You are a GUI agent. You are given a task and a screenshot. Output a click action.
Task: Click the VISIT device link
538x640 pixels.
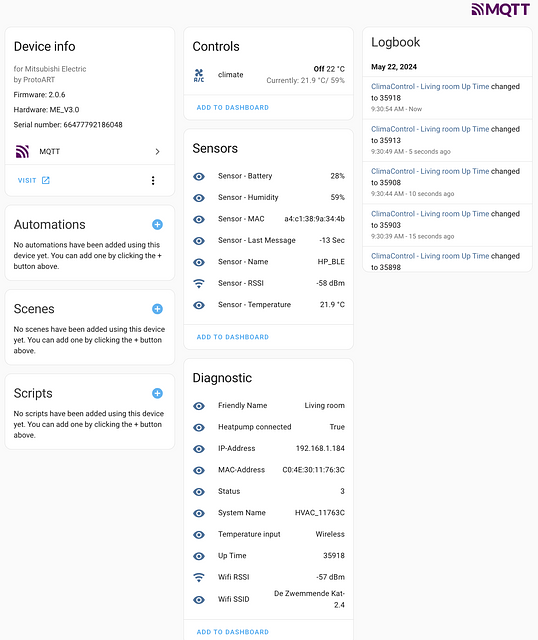coord(33,180)
